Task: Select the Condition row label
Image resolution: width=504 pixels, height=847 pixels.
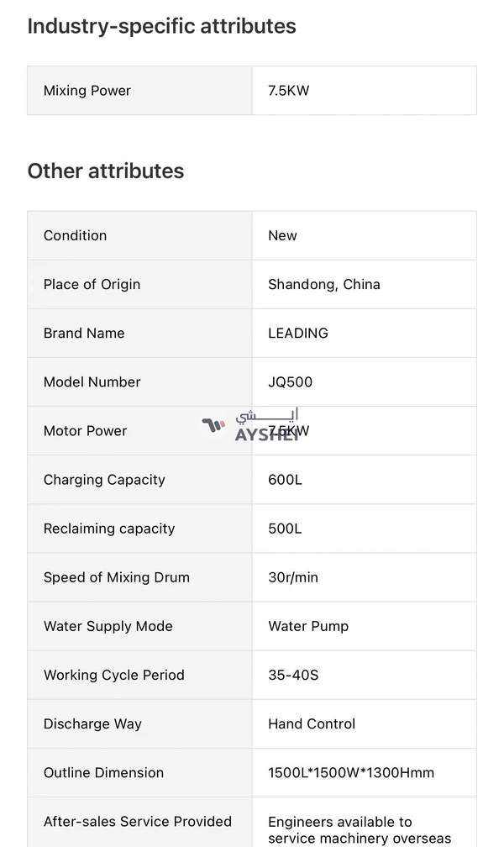Action: (76, 235)
